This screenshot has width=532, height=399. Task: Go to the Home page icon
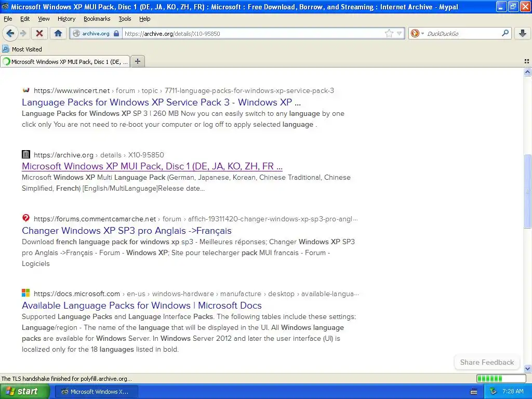pos(58,33)
